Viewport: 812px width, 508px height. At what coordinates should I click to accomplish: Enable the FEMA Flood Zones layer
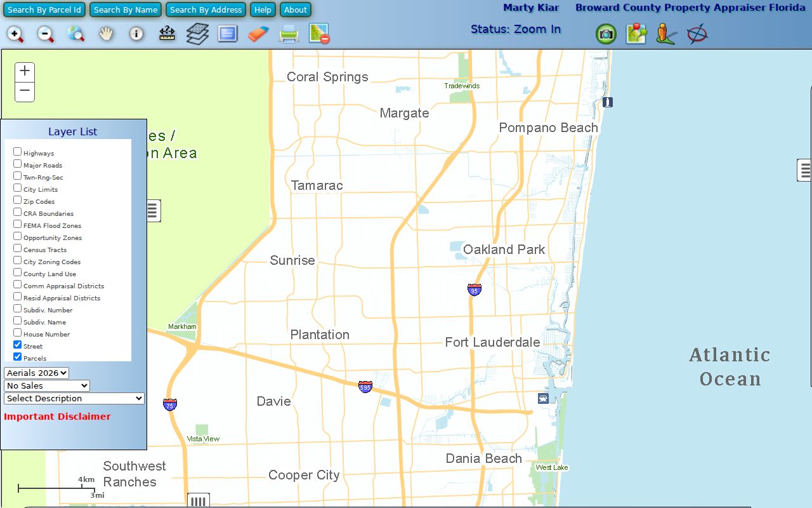pos(18,224)
